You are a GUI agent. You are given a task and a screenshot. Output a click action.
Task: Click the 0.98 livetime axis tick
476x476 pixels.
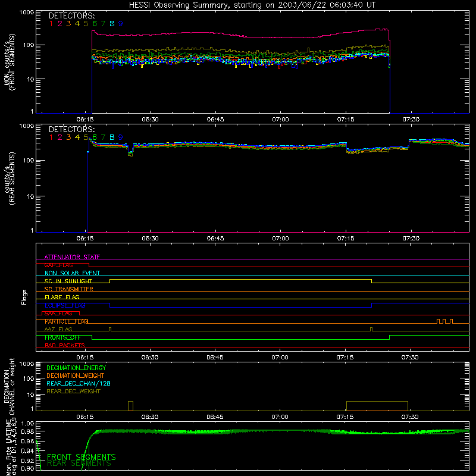28,432
